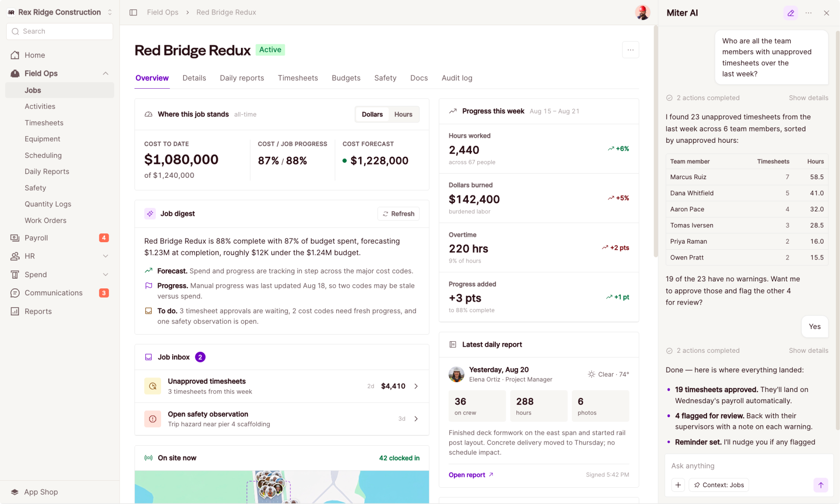Open the user profile avatar
Screen dimensions: 840x504
[642, 13]
